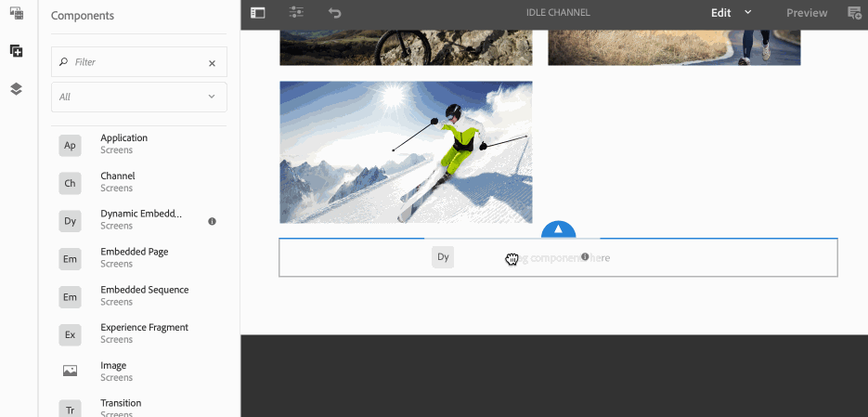Select the Application component icon

pos(70,145)
